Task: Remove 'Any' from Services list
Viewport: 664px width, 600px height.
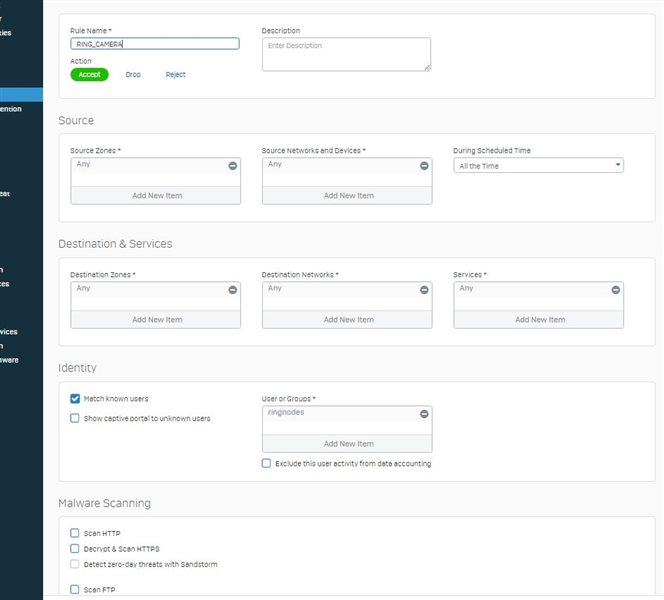Action: [616, 290]
